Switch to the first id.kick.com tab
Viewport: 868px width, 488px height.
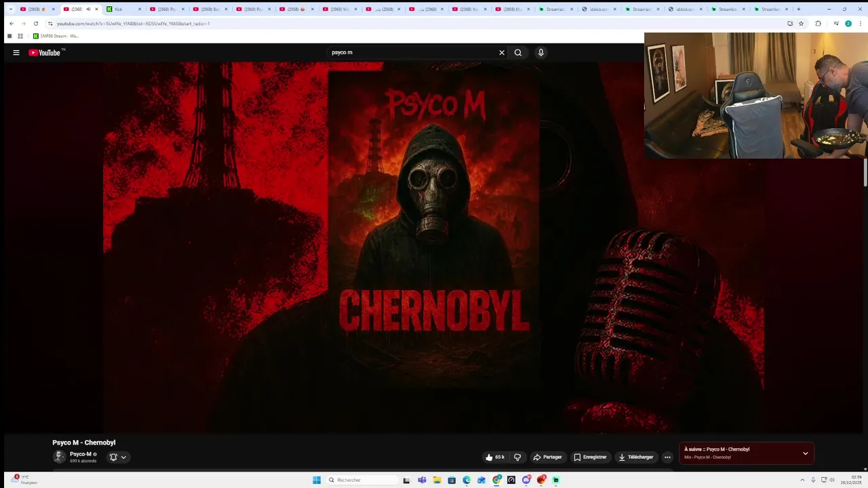coord(599,9)
